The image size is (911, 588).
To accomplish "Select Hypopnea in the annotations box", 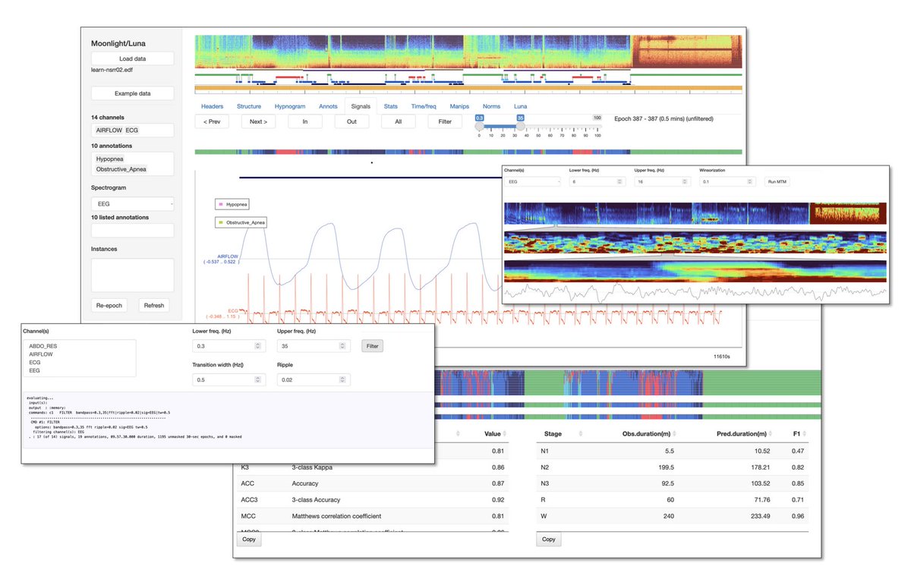I will click(111, 159).
